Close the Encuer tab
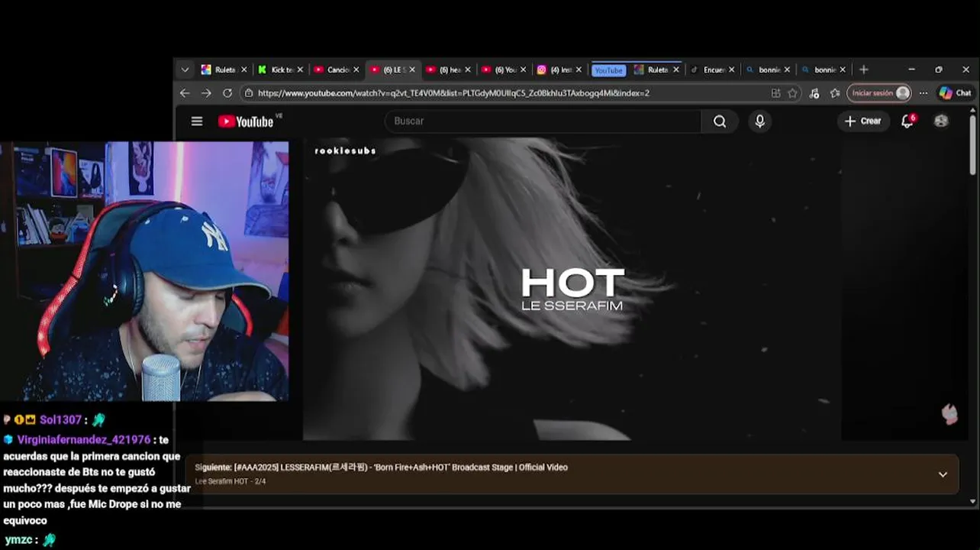This screenshot has height=550, width=980. tap(731, 70)
